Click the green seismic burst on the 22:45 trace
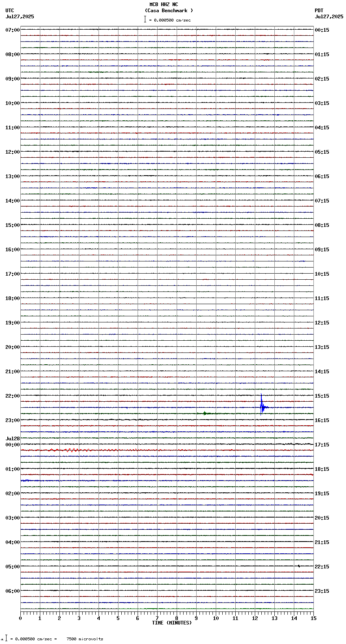This screenshot has width=346, height=644. 205,413
